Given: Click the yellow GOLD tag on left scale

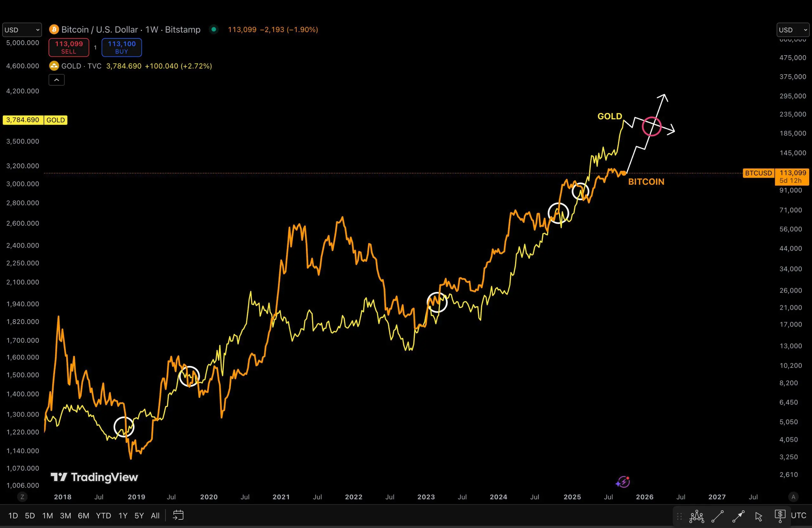Looking at the screenshot, I should point(56,120).
